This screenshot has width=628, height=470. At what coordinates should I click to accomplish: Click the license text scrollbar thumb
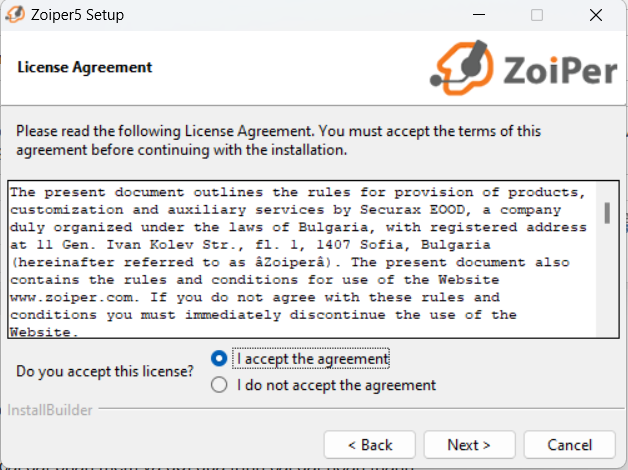click(x=606, y=212)
